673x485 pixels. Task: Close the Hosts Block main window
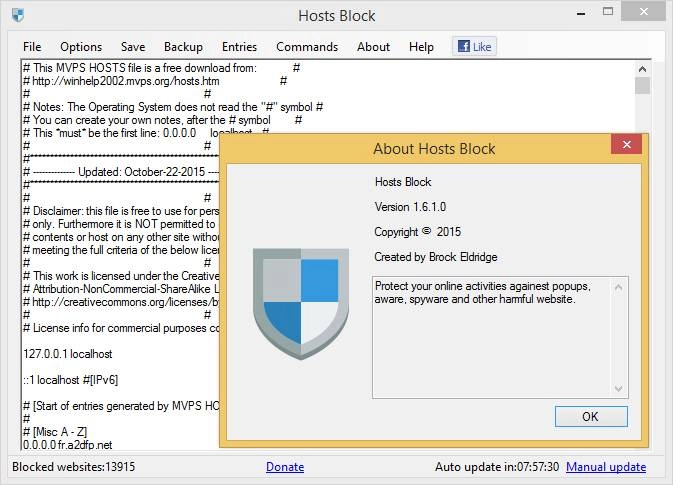coord(643,12)
